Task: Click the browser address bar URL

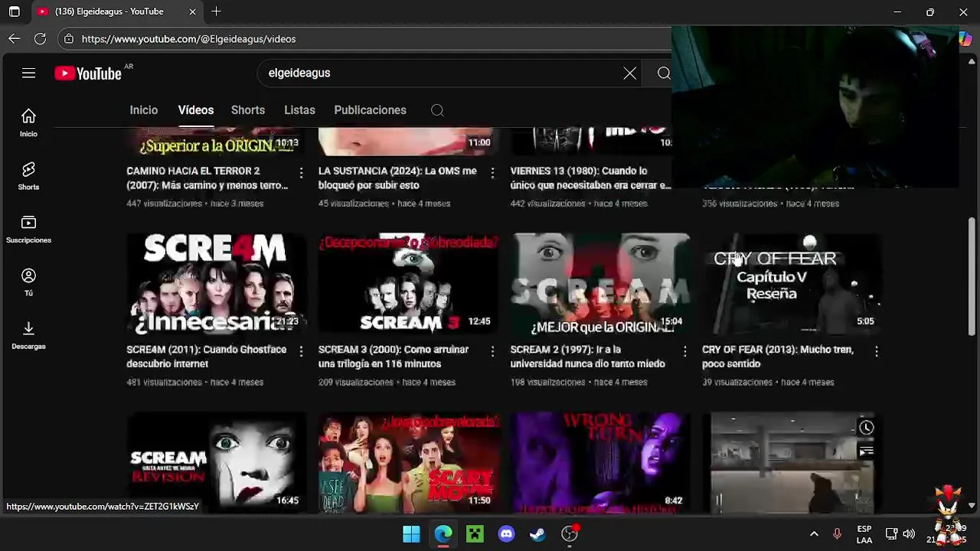Action: [x=188, y=39]
